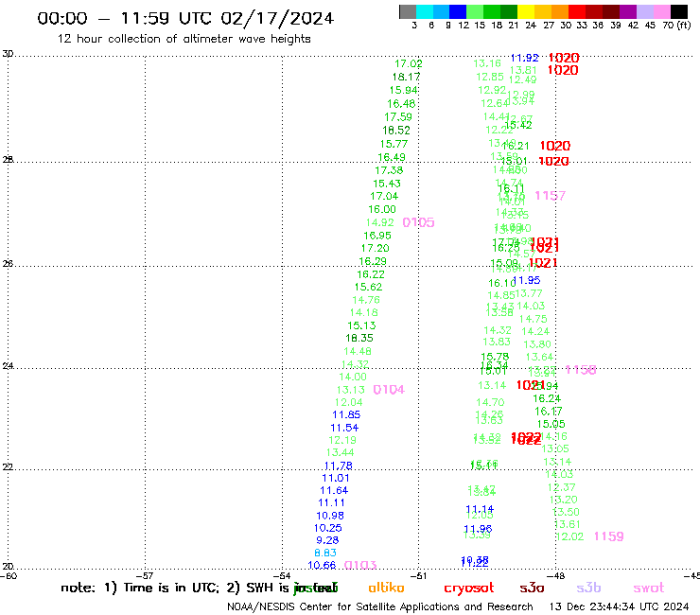Click the swot pass time '1158'

click(x=581, y=370)
